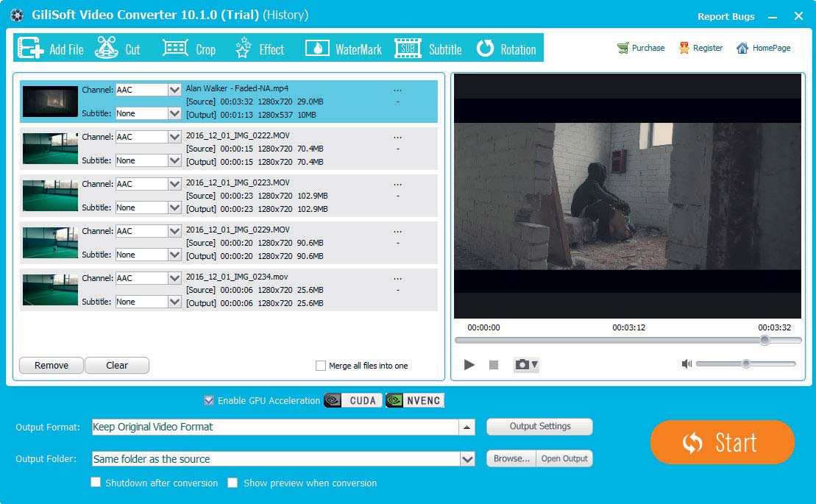Click the ellipsis for 2016_12_01_IMG_0234.mov
The height and width of the screenshot is (504, 816).
tap(397, 279)
